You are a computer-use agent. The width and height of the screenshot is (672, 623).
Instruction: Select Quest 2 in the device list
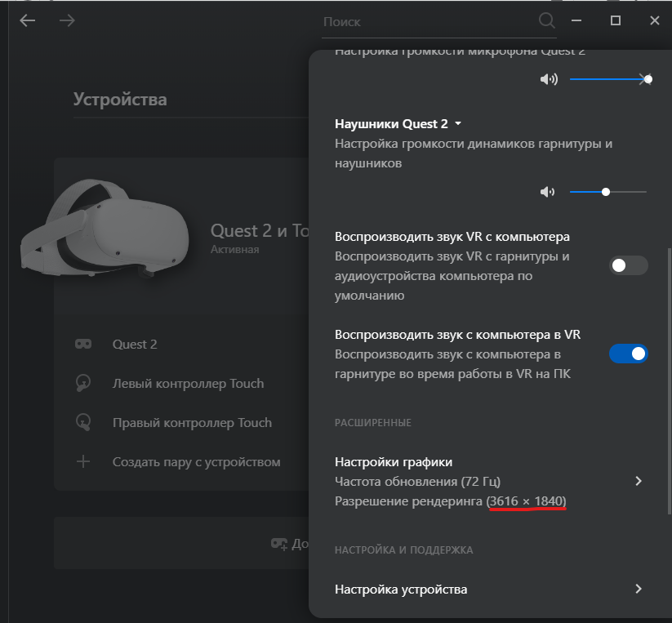coord(135,345)
